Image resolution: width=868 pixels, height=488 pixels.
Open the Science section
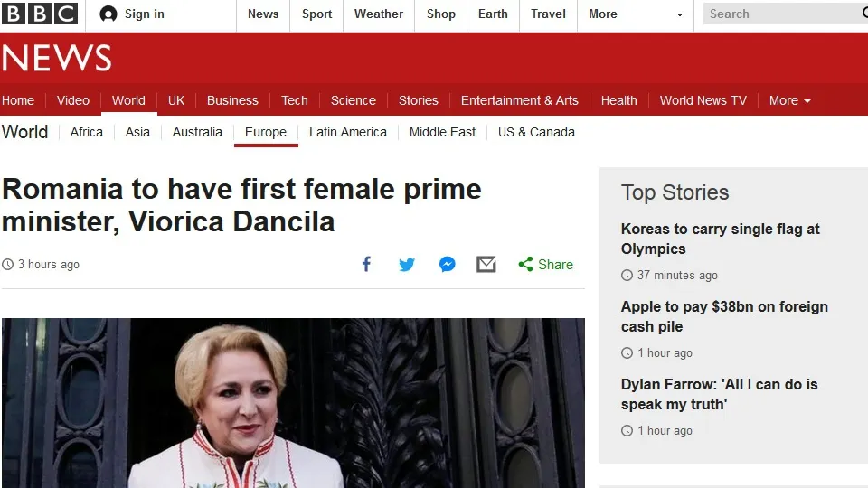[354, 100]
